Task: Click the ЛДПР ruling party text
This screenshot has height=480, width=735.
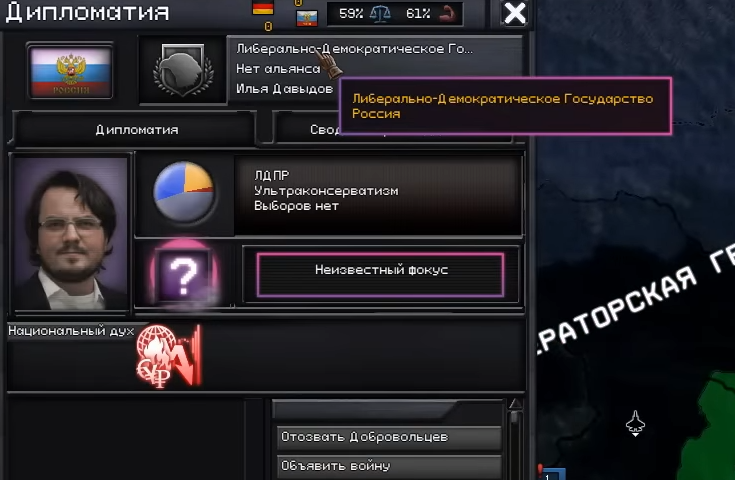Action: [271, 175]
